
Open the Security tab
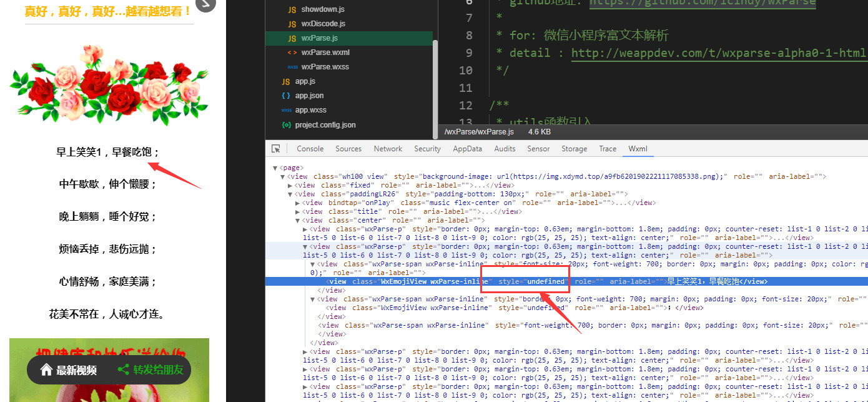point(427,149)
